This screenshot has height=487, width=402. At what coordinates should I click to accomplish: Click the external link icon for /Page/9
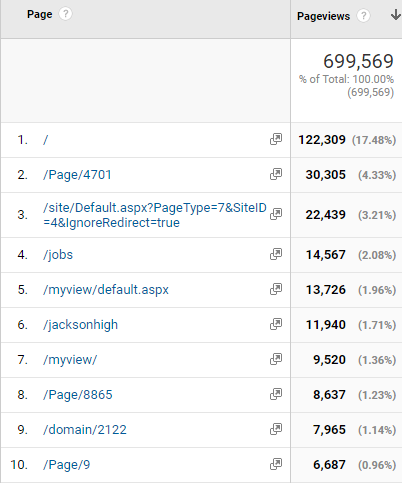click(276, 464)
